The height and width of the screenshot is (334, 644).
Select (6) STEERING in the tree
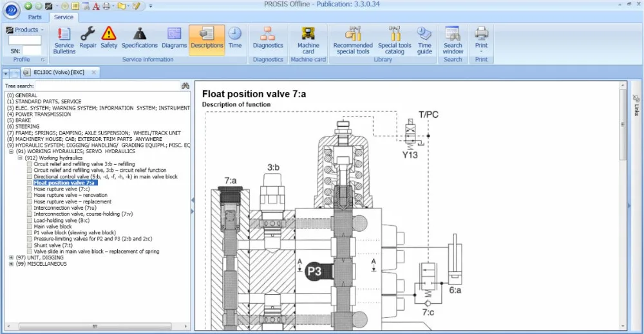(x=23, y=126)
